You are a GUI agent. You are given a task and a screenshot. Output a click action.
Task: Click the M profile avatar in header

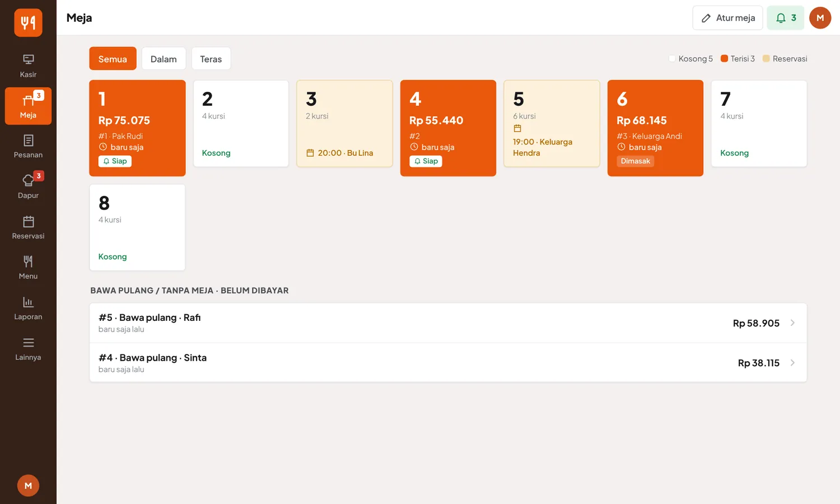[x=820, y=18]
